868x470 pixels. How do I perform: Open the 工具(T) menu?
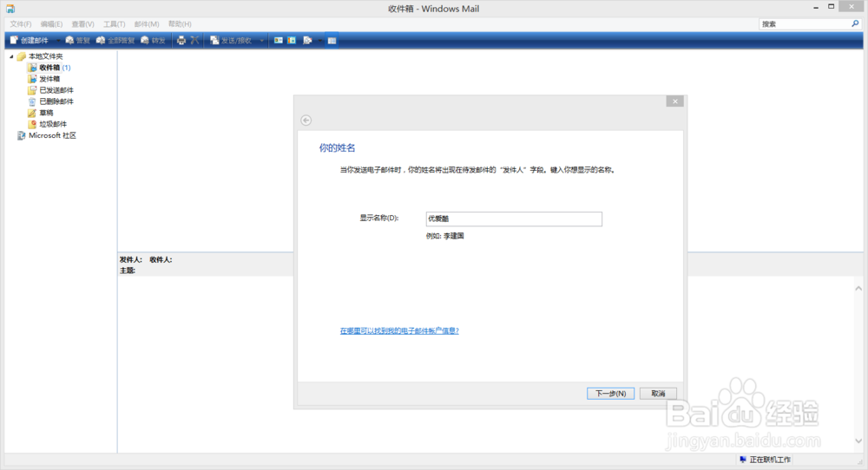coord(114,24)
